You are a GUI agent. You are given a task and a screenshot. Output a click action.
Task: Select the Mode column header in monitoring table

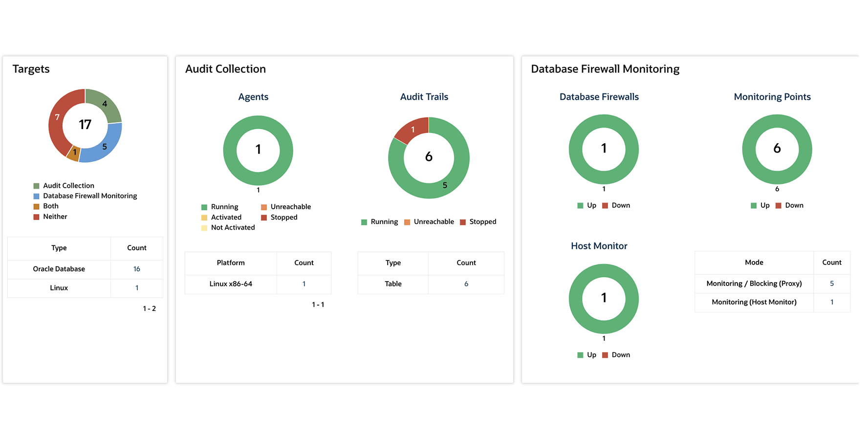click(754, 263)
